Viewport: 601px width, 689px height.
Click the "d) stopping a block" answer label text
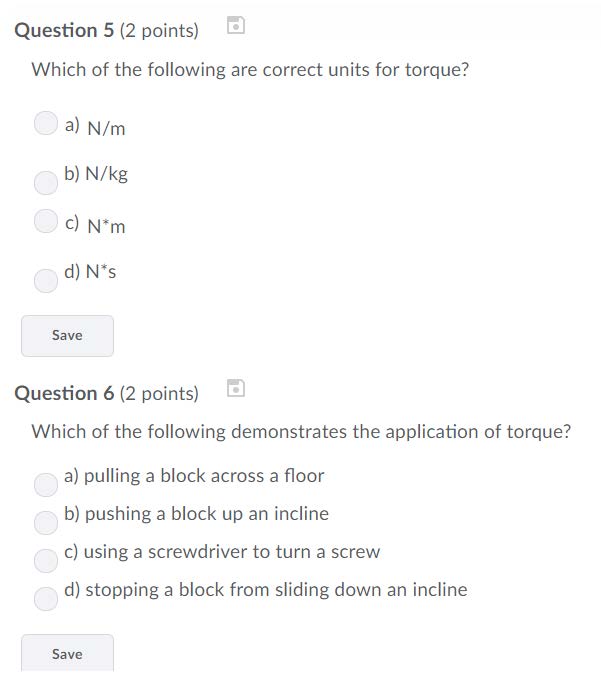tap(265, 590)
